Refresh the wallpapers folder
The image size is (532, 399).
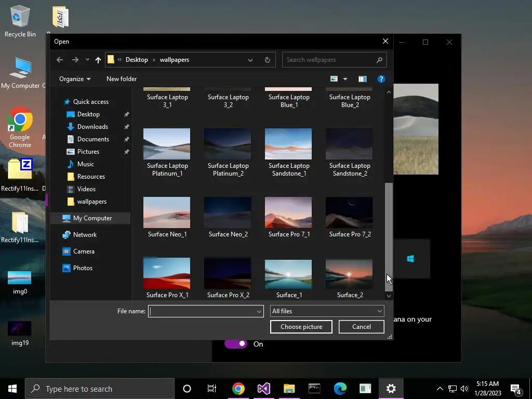268,60
